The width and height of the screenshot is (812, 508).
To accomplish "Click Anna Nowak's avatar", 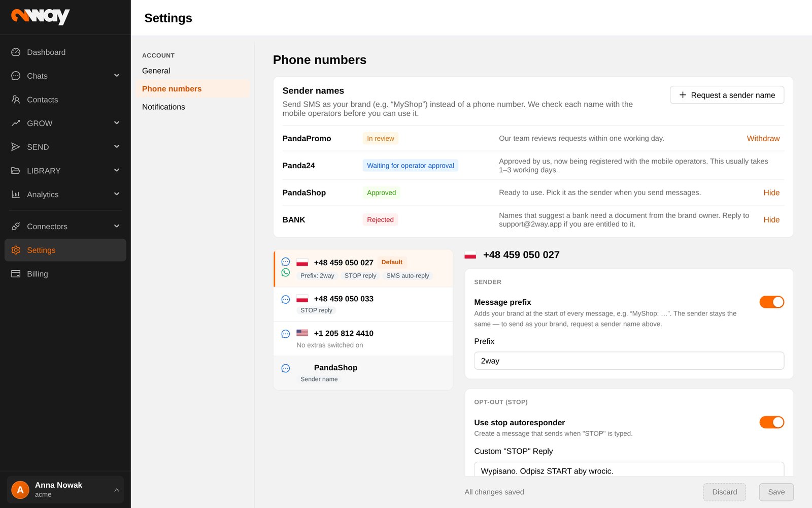I will pos(20,490).
